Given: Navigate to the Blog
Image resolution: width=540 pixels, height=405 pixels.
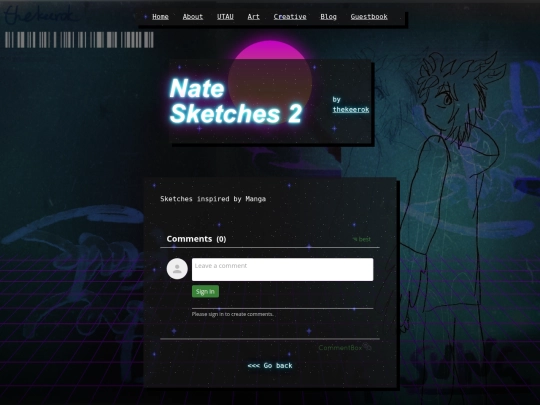Looking at the screenshot, I should click(x=328, y=17).
